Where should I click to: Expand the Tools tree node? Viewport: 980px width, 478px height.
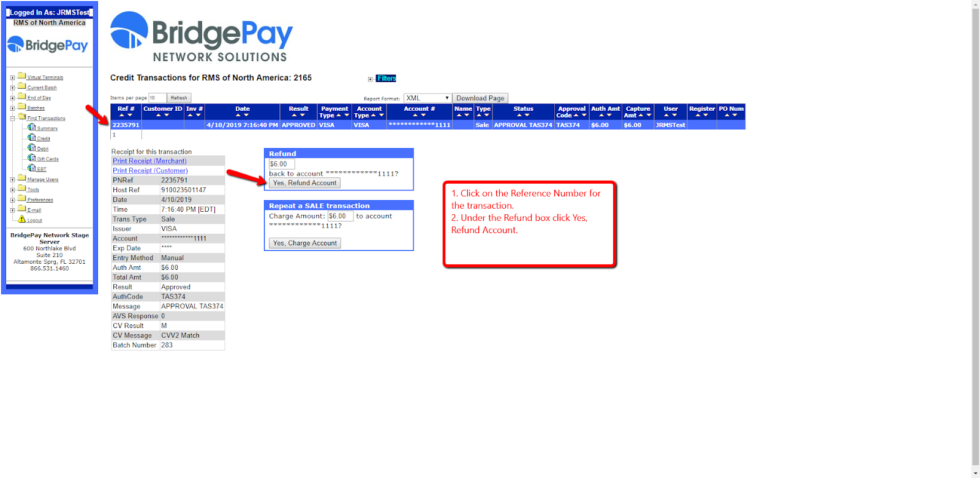click(12, 190)
